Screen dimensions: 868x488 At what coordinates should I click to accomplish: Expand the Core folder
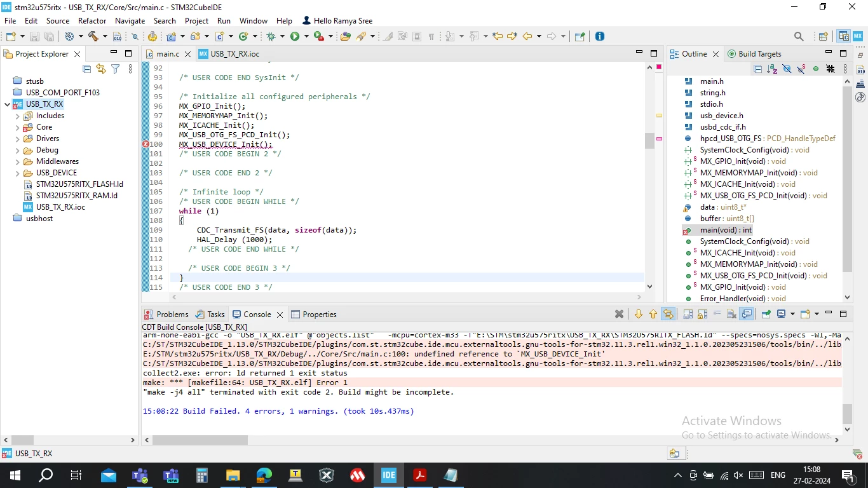point(18,127)
